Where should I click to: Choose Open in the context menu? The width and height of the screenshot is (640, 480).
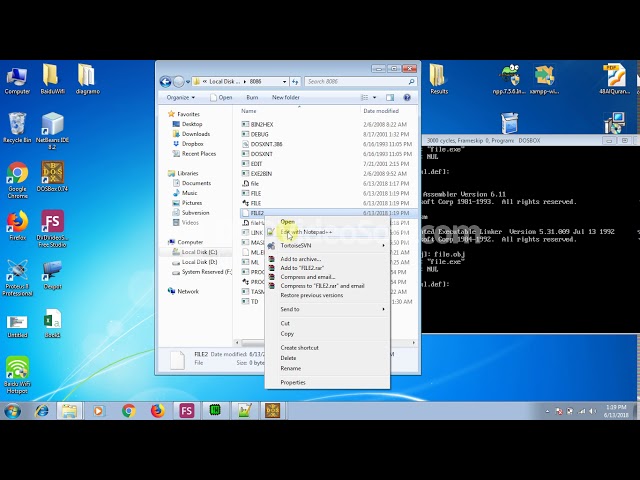pyautogui.click(x=327, y=222)
